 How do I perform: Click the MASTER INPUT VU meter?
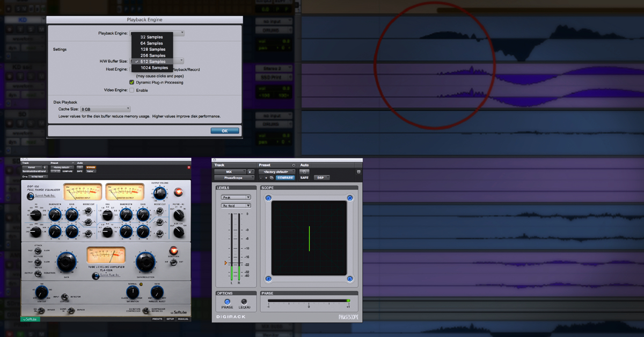83,192
